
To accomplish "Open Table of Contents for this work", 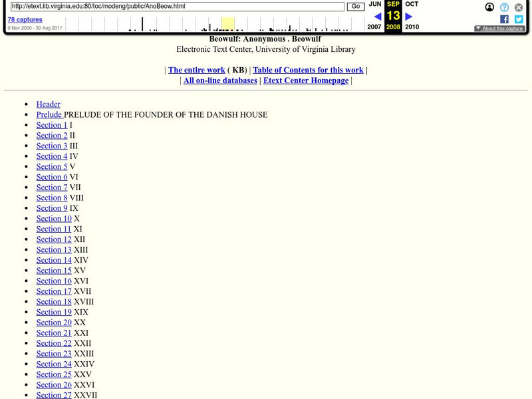I will [x=308, y=70].
